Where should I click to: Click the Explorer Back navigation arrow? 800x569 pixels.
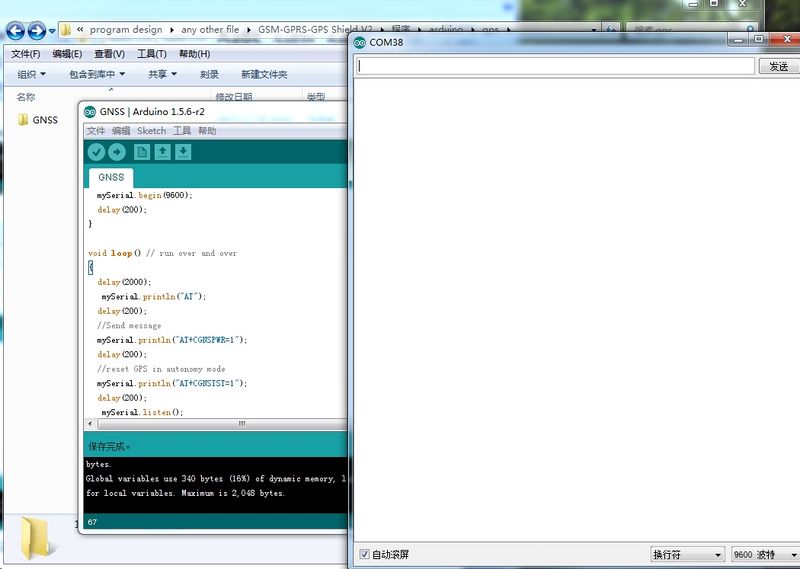[15, 31]
